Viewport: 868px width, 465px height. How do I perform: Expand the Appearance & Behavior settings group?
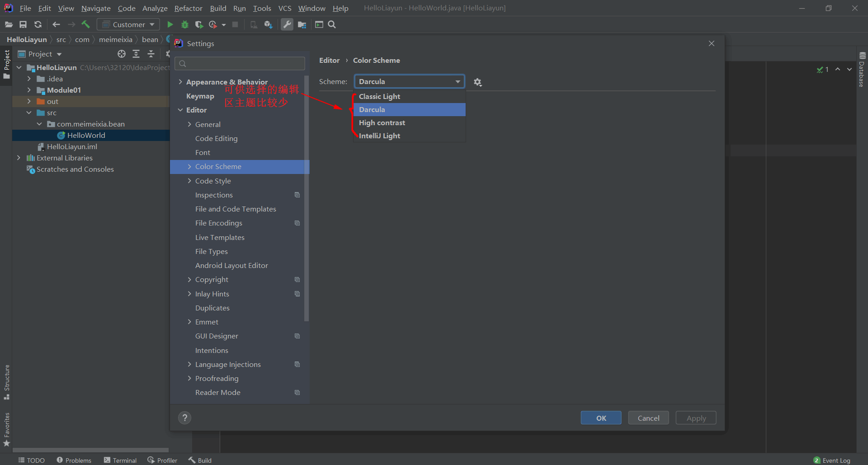(180, 82)
